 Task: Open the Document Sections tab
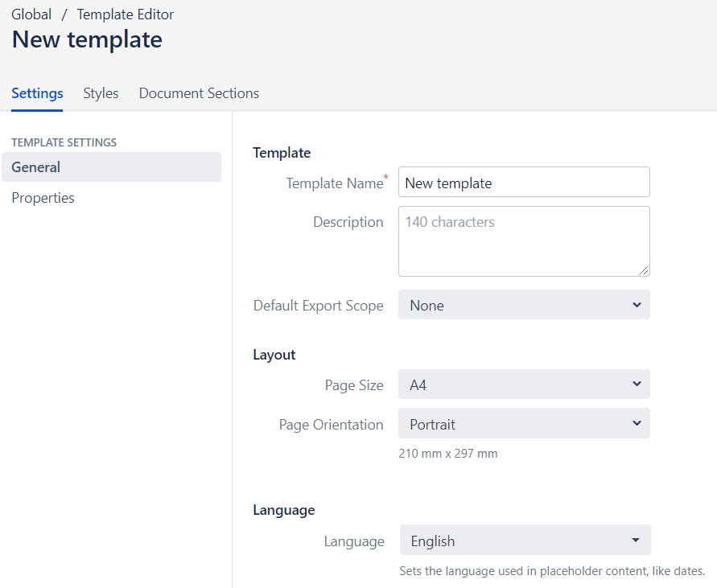click(199, 93)
